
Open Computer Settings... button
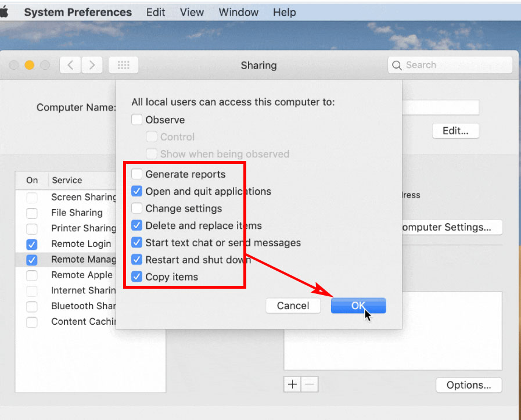(452, 227)
